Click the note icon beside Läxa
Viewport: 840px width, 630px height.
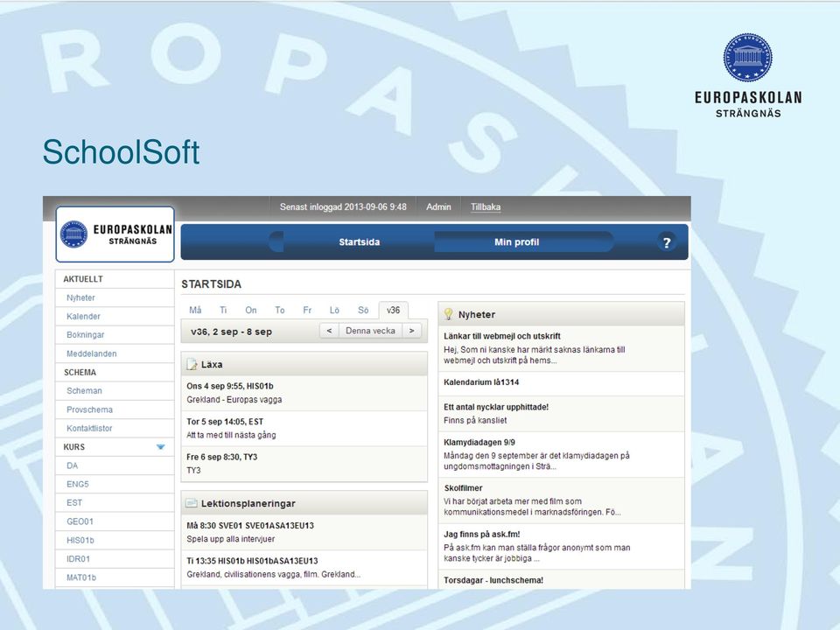point(192,364)
